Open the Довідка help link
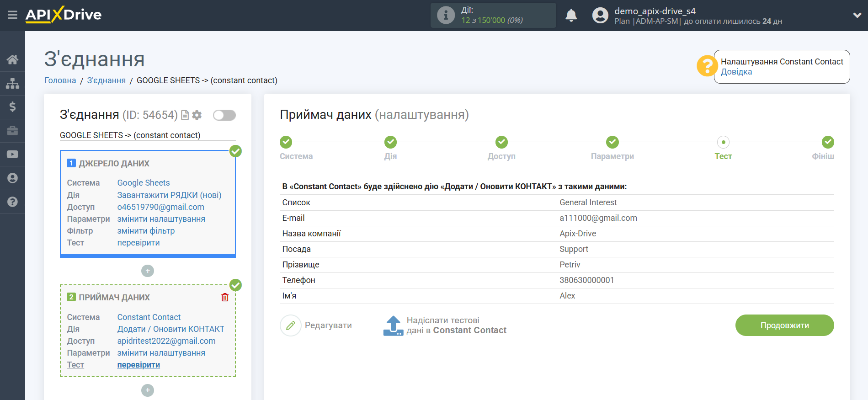The height and width of the screenshot is (400, 868). click(736, 72)
